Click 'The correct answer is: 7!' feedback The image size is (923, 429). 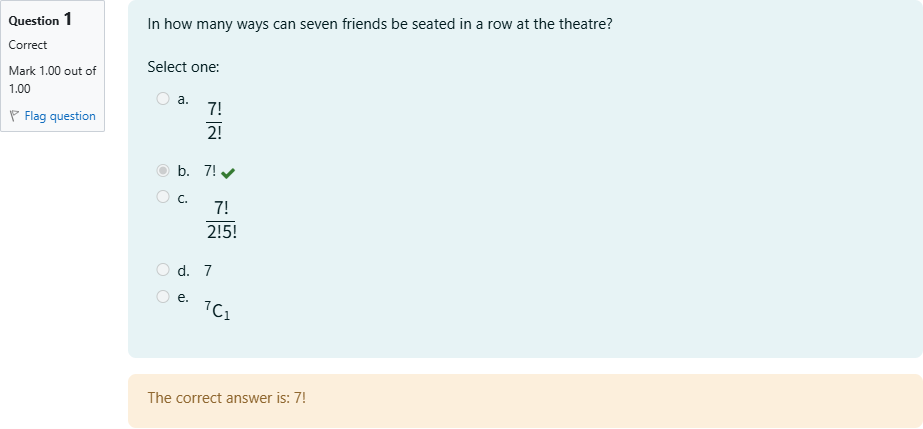click(227, 398)
